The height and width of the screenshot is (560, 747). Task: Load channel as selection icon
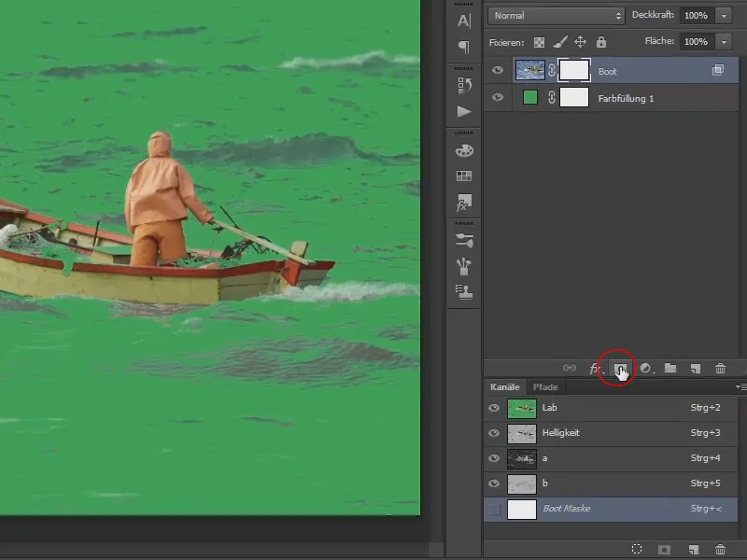tap(637, 549)
